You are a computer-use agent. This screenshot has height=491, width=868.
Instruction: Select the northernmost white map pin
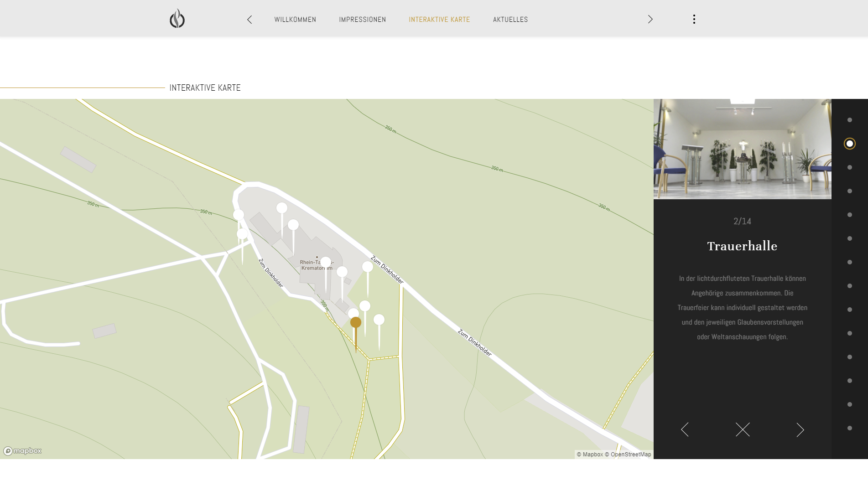point(282,208)
